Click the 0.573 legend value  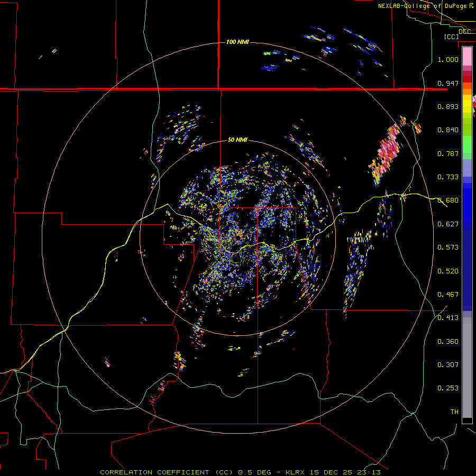coord(448,248)
